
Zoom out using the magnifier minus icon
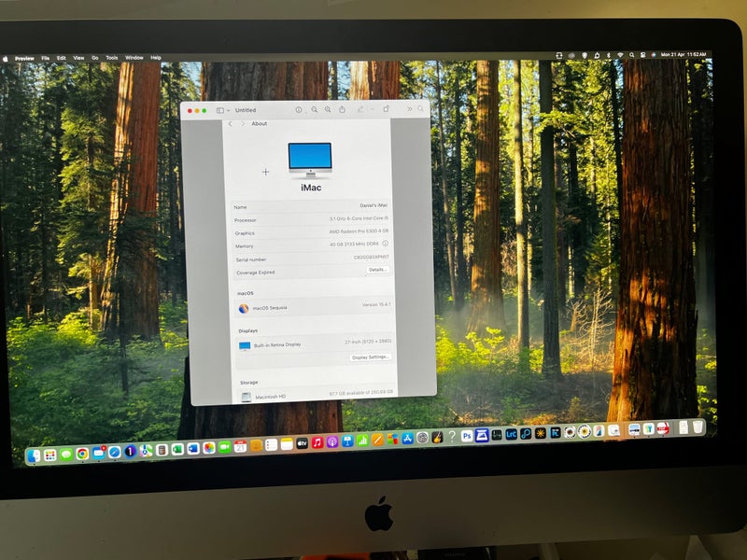pyautogui.click(x=315, y=109)
